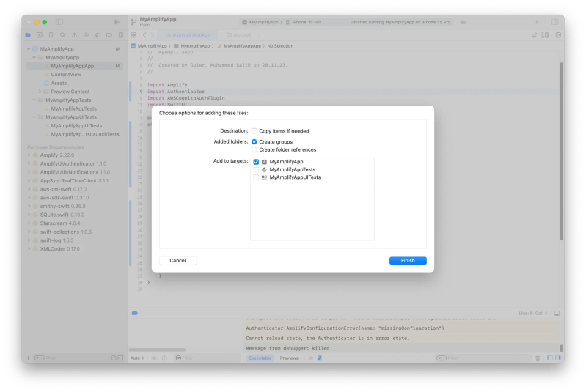Switch to the MyAmplifyAppApp editor tab
Image resolution: width=586 pixels, height=392 pixels.
pos(188,35)
